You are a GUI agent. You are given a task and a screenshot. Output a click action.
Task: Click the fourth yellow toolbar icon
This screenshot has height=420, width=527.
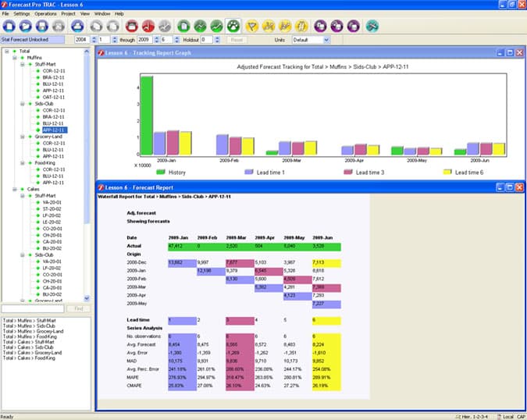(301, 26)
